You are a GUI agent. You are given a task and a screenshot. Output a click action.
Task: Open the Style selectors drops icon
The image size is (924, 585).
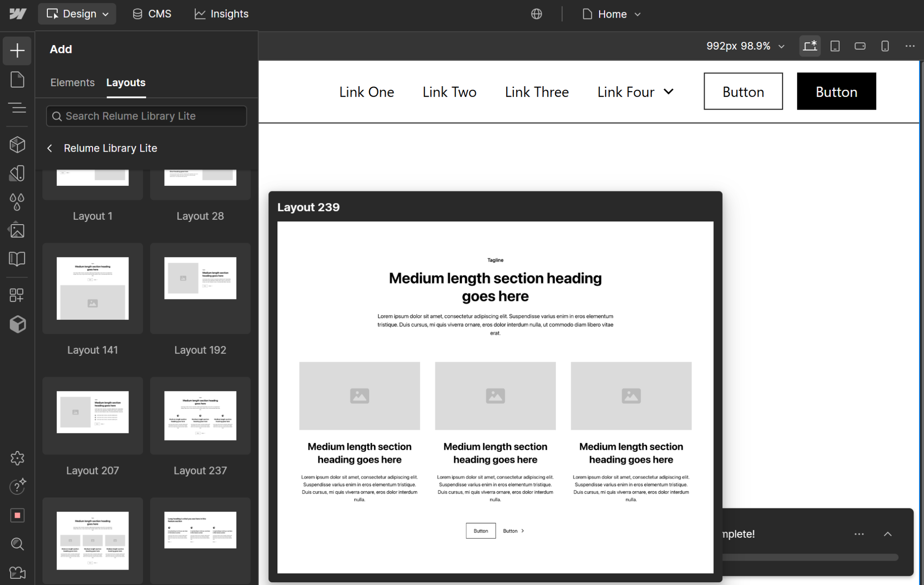[17, 202]
